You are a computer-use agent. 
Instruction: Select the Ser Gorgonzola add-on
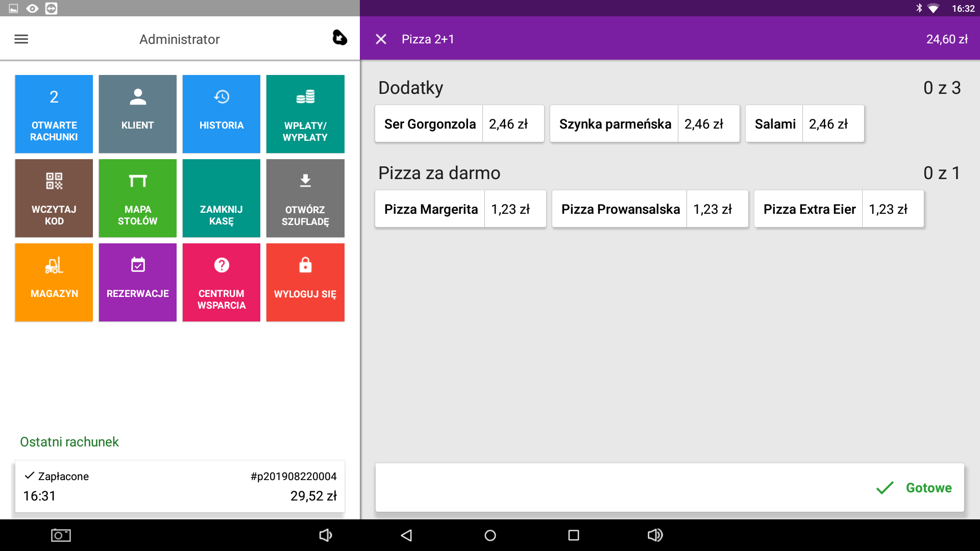pyautogui.click(x=459, y=124)
